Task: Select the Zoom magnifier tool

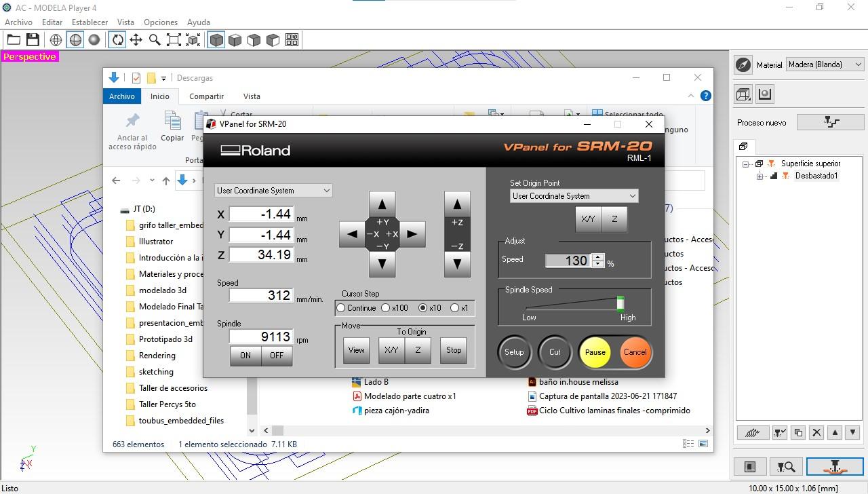Action: click(x=155, y=40)
